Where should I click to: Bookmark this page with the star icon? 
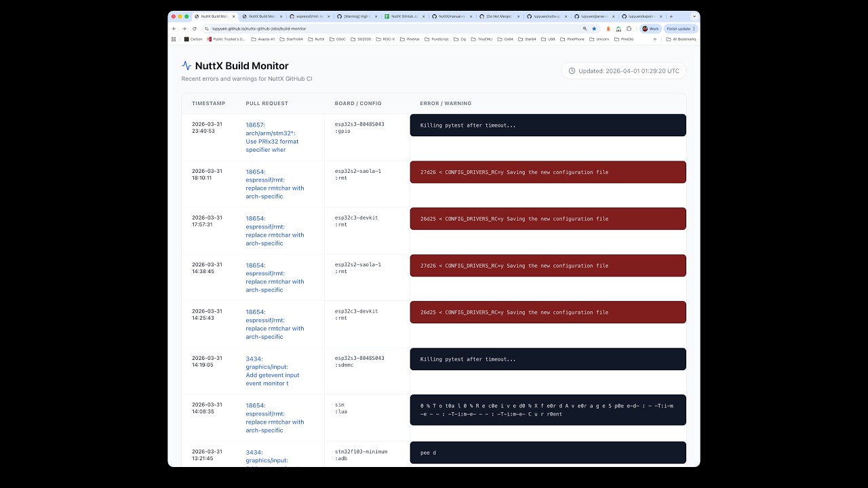(594, 28)
